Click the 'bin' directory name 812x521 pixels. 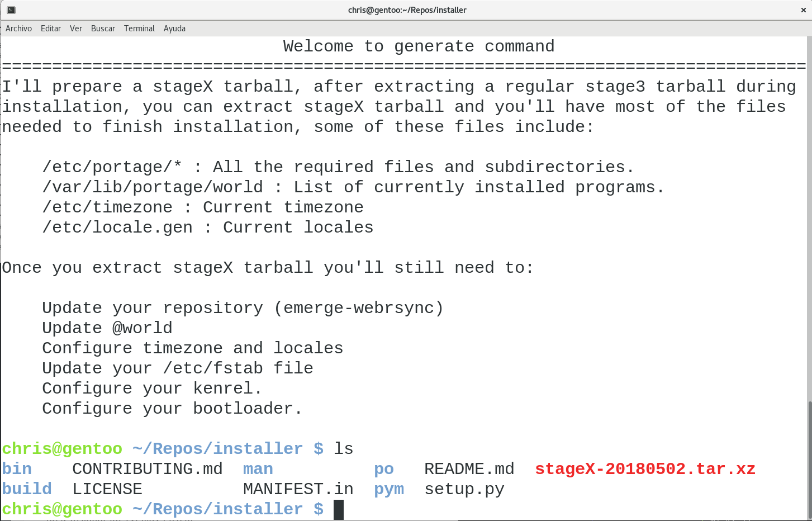17,469
